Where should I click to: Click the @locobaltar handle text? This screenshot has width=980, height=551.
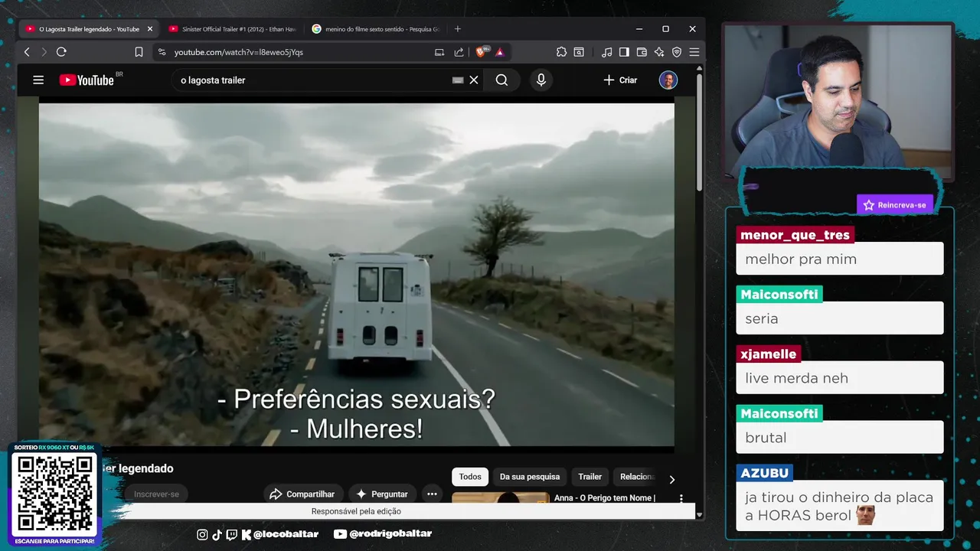tap(286, 534)
